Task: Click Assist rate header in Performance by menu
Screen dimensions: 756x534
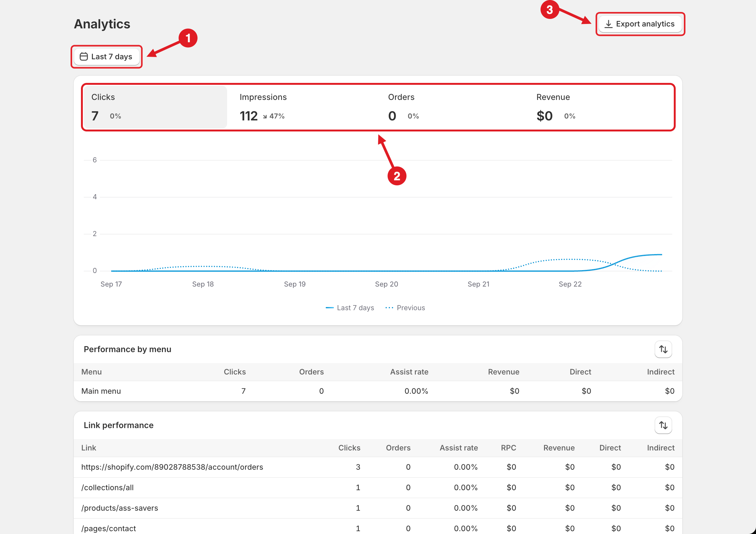Action: click(x=409, y=372)
